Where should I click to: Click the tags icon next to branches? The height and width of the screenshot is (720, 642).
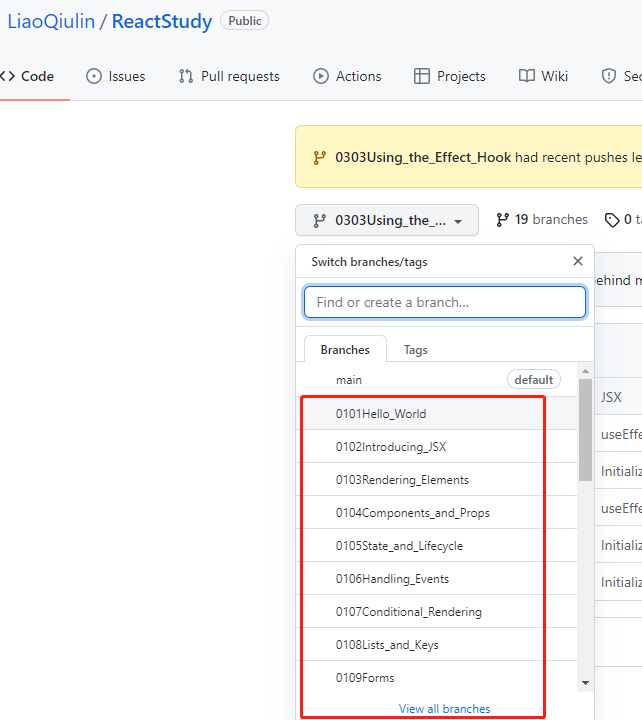click(612, 220)
